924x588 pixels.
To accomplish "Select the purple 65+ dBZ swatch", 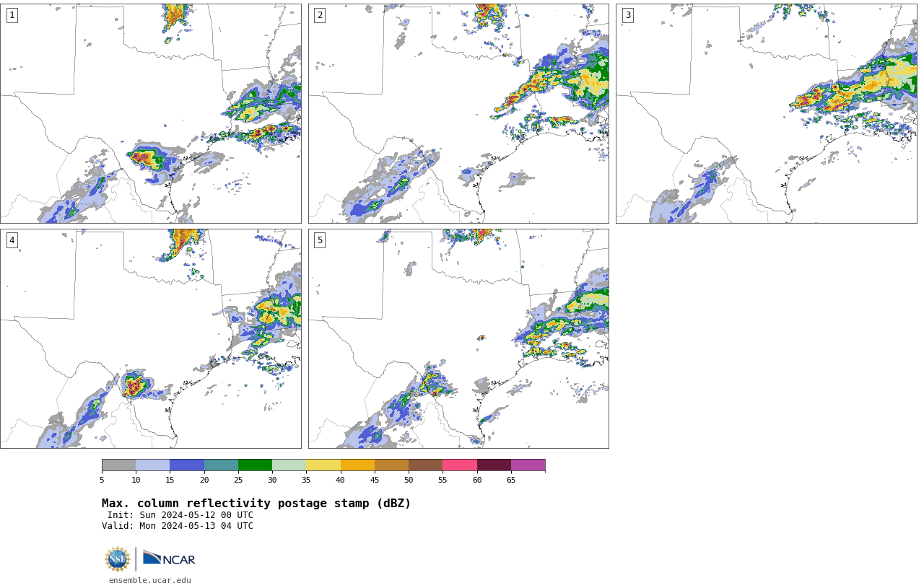I will pyautogui.click(x=528, y=465).
